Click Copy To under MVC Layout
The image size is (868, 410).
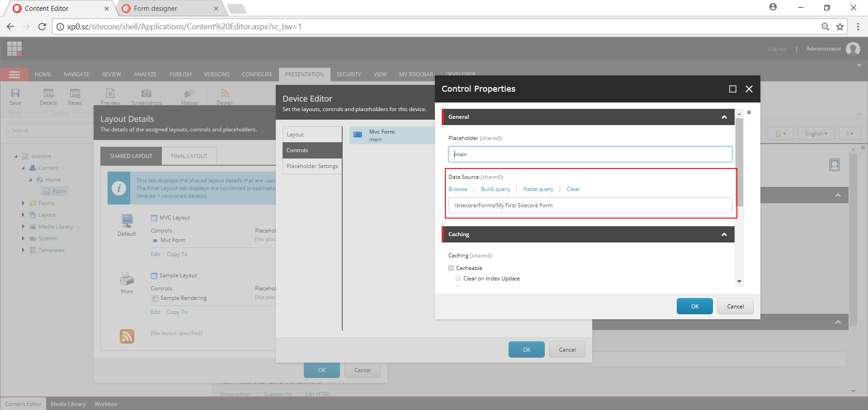177,254
